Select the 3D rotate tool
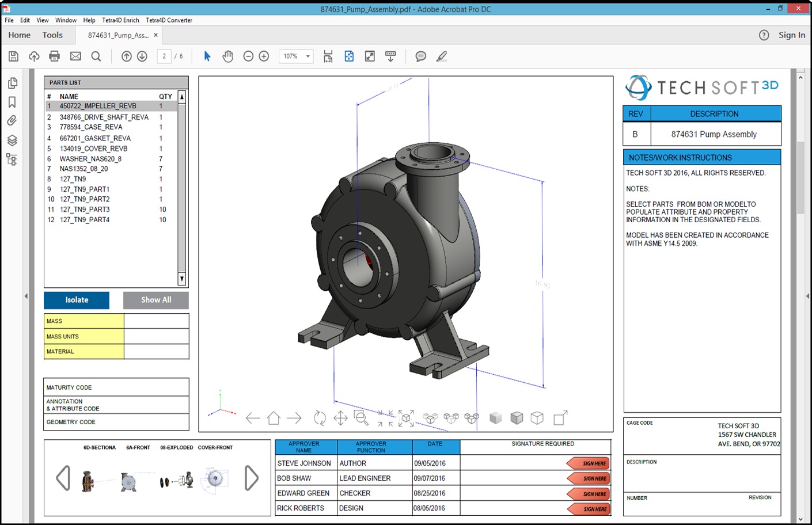Image resolution: width=812 pixels, height=525 pixels. point(320,418)
